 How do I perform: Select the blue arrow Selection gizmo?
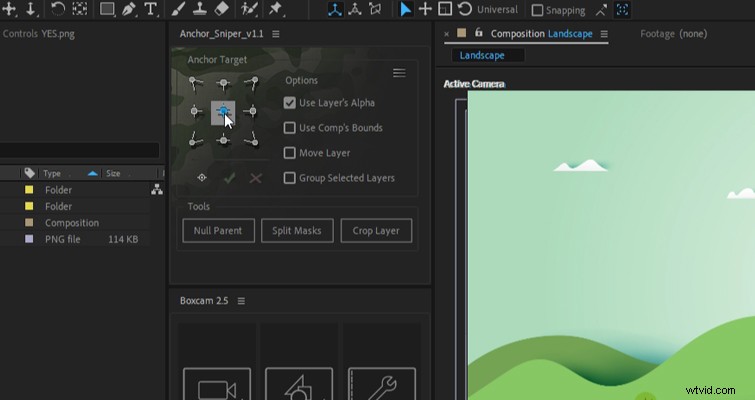[406, 9]
